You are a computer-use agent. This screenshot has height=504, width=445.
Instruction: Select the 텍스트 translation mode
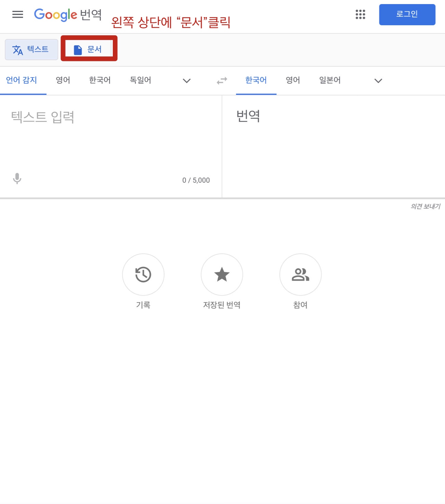[31, 50]
